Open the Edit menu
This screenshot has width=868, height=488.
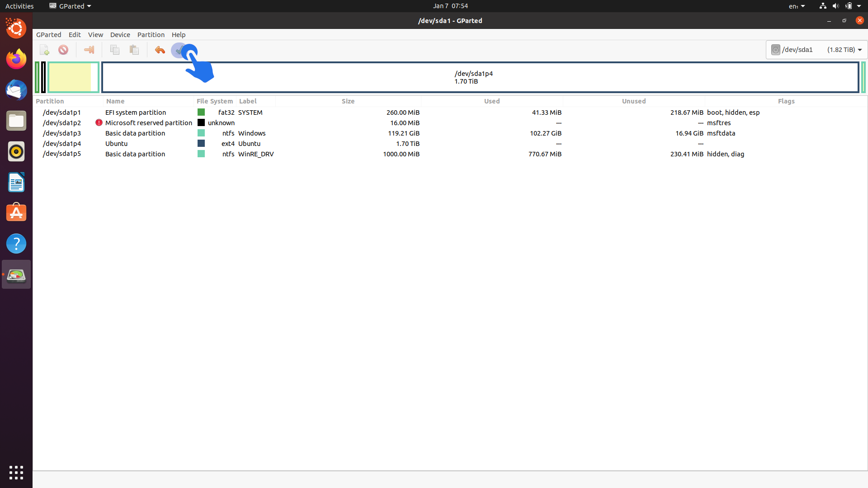click(x=75, y=35)
